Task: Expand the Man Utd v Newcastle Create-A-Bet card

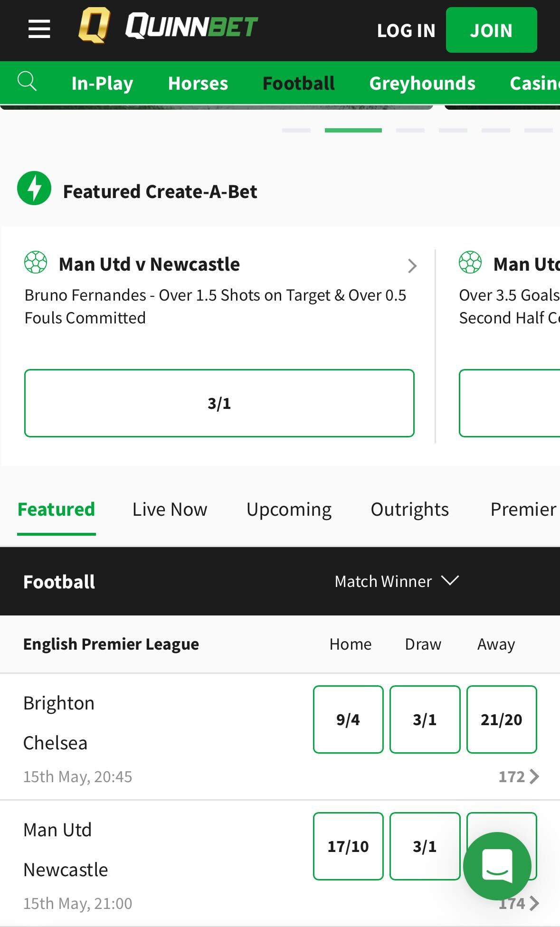Action: click(x=412, y=266)
